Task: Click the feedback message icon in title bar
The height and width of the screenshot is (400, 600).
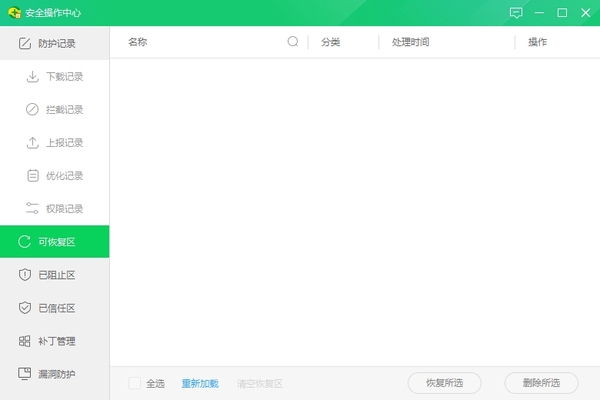Action: click(x=516, y=13)
